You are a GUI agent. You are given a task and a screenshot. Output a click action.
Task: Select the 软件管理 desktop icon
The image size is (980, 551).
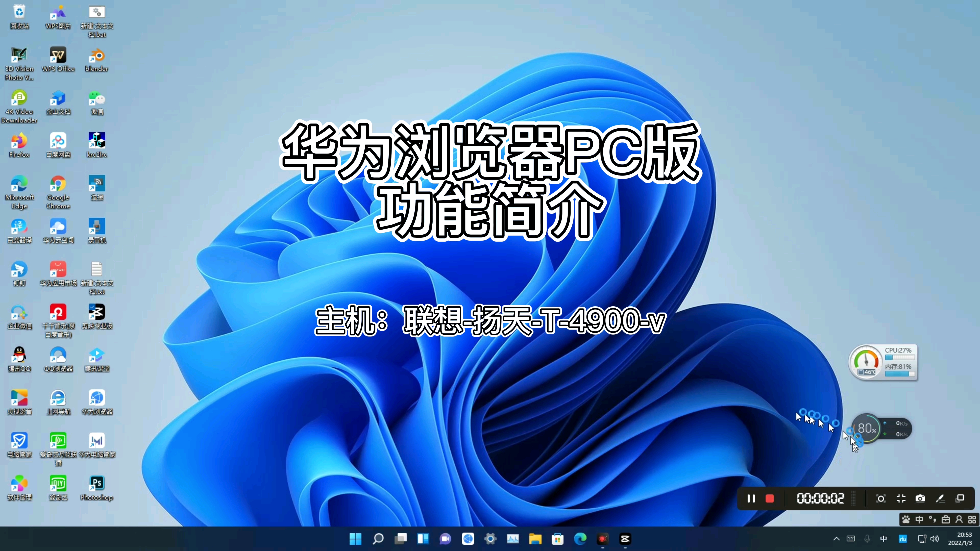19,488
